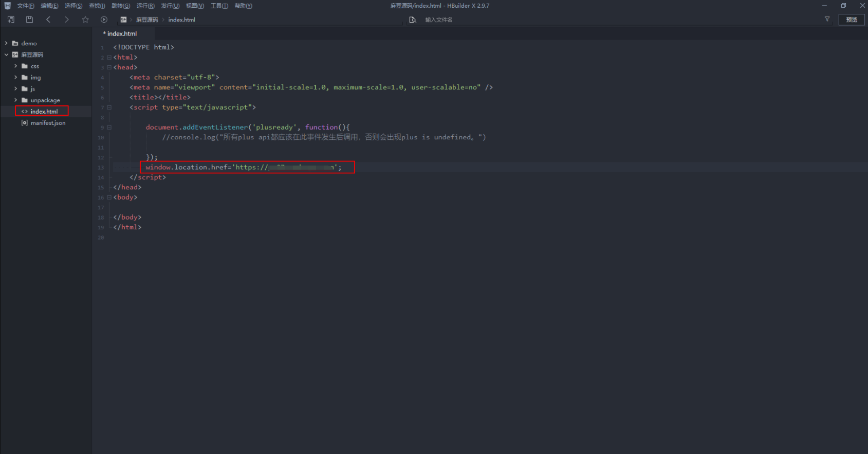This screenshot has height=454, width=868.
Task: Fold the script block on line 7
Action: tap(109, 107)
